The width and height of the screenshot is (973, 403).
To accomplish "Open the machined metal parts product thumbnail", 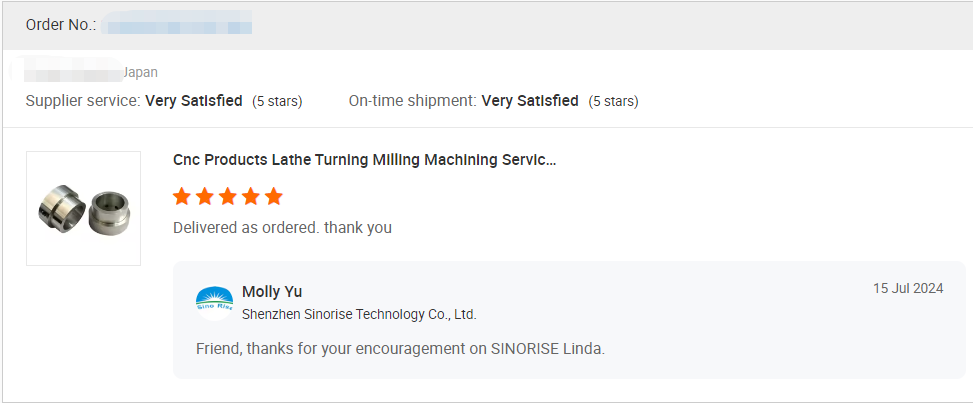I will pos(83,208).
